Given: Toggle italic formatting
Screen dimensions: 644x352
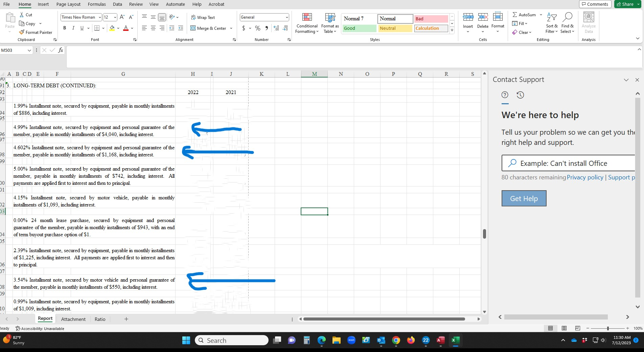Looking at the screenshot, I should pos(73,28).
